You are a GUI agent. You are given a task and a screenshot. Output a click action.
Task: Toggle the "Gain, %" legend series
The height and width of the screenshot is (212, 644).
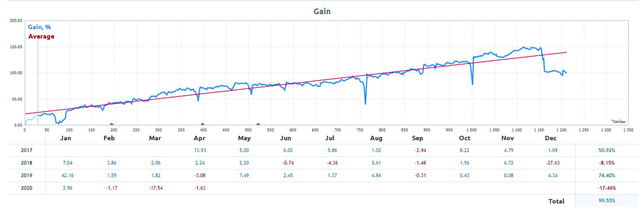coord(39,27)
